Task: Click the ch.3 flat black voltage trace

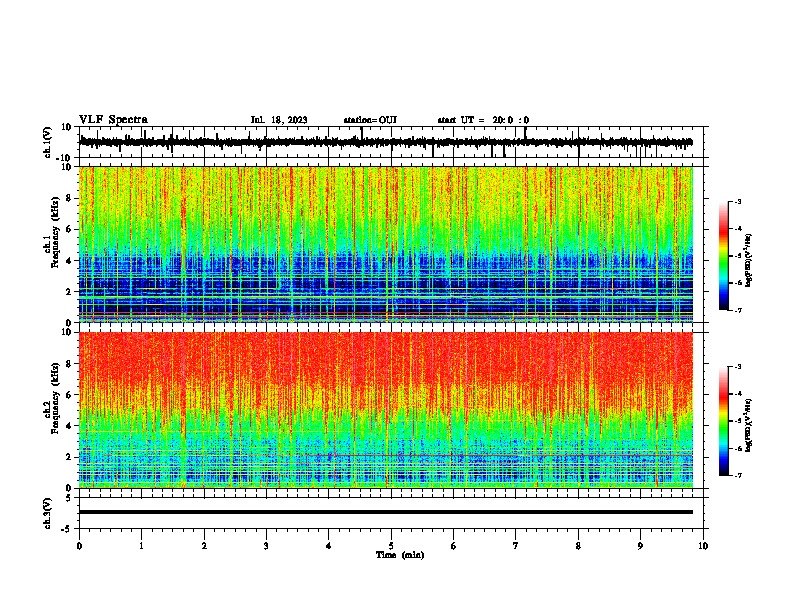Action: coord(386,512)
